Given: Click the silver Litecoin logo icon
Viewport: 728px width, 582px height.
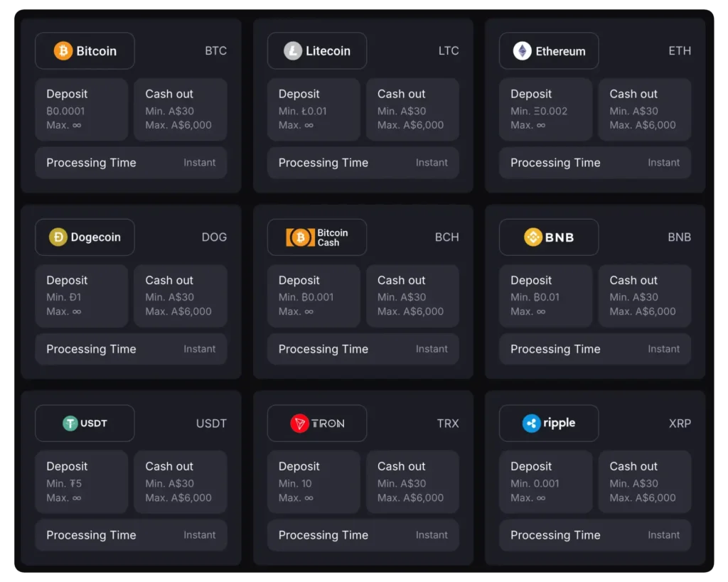Looking at the screenshot, I should tap(293, 51).
